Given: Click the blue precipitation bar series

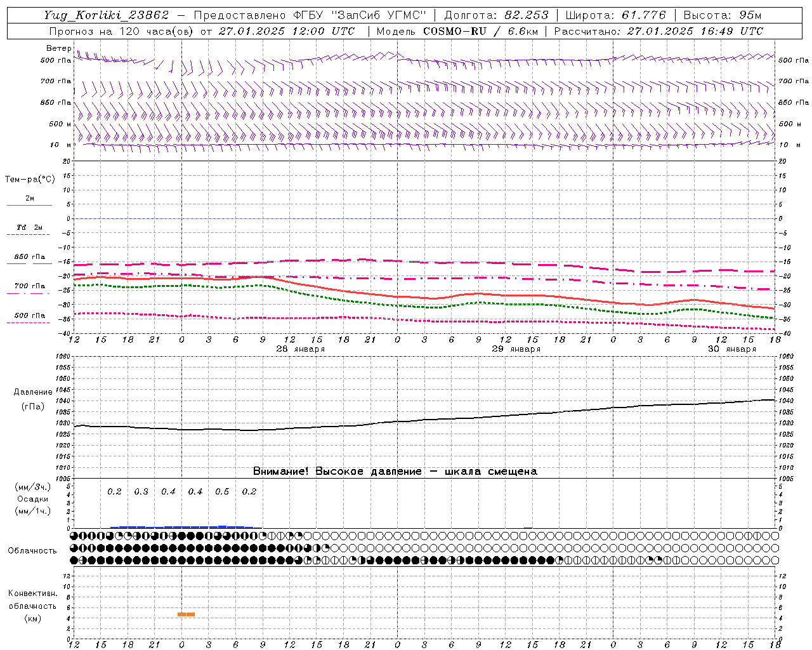Looking at the screenshot, I should pyautogui.click(x=185, y=527).
